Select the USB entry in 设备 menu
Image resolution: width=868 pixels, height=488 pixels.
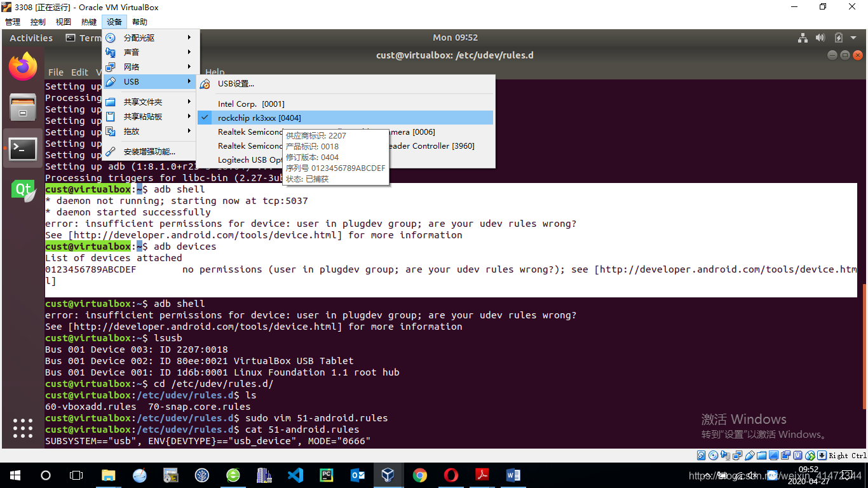click(x=151, y=82)
